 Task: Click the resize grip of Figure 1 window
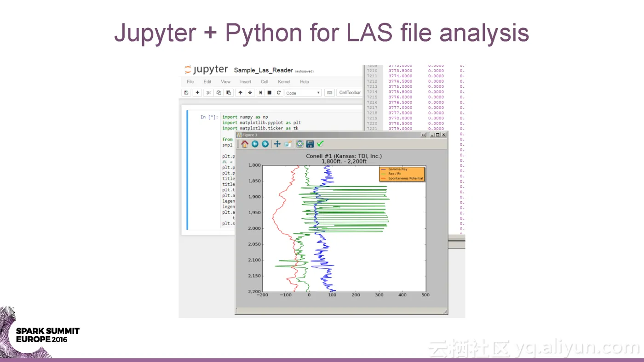pos(445,311)
